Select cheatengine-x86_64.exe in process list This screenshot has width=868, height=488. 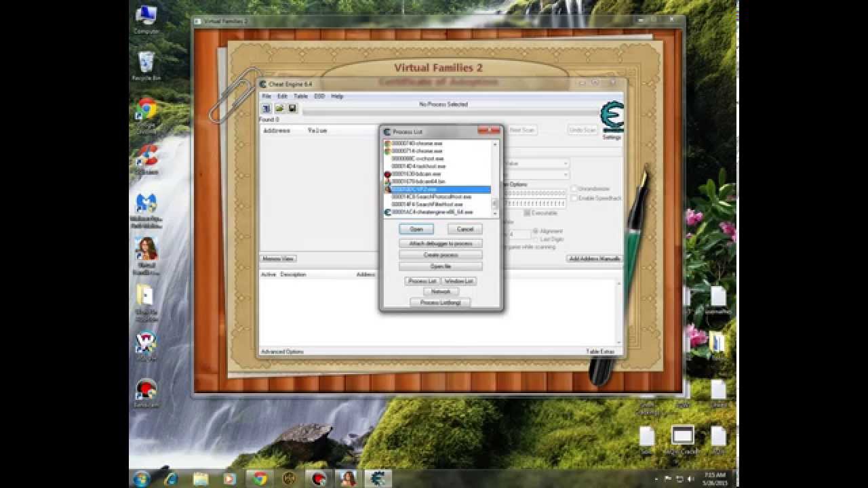[x=437, y=212]
